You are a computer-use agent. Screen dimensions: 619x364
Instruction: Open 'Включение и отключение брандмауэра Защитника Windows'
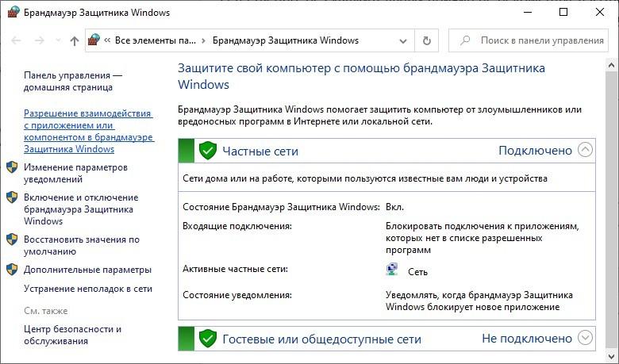point(81,209)
